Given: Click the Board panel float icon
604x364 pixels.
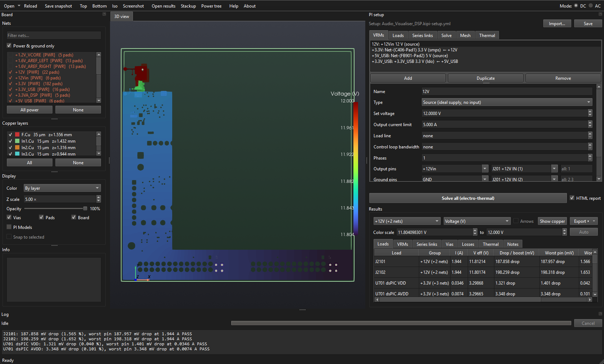Looking at the screenshot, I should click(104, 14).
